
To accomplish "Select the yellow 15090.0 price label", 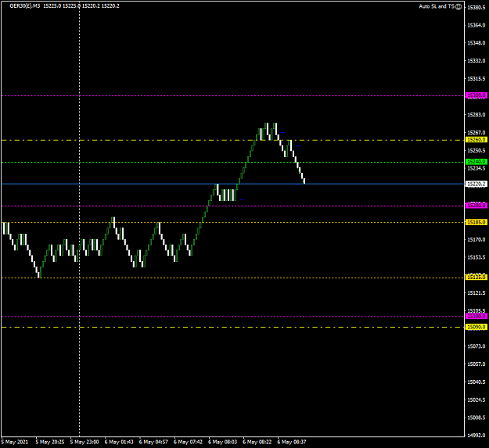I will 476,327.
